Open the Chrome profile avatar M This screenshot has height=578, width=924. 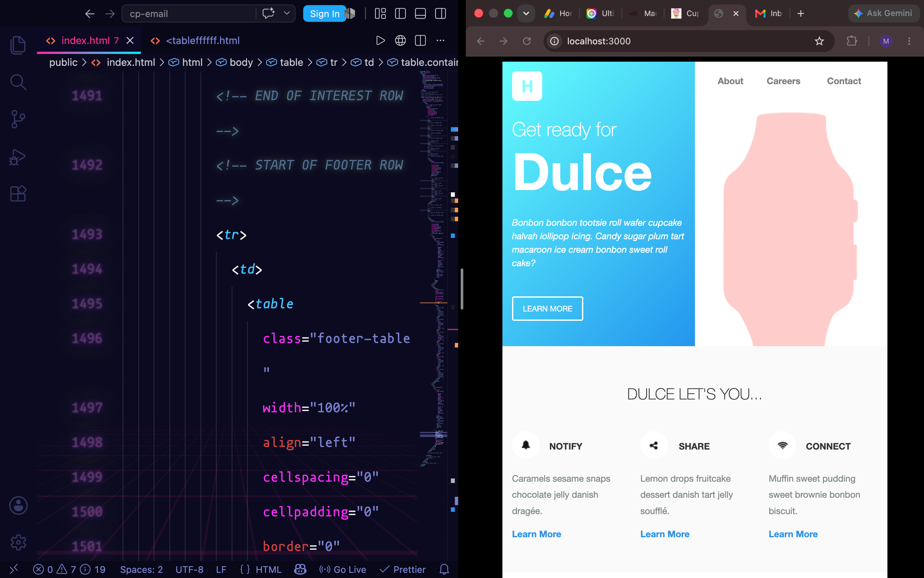[x=886, y=41]
